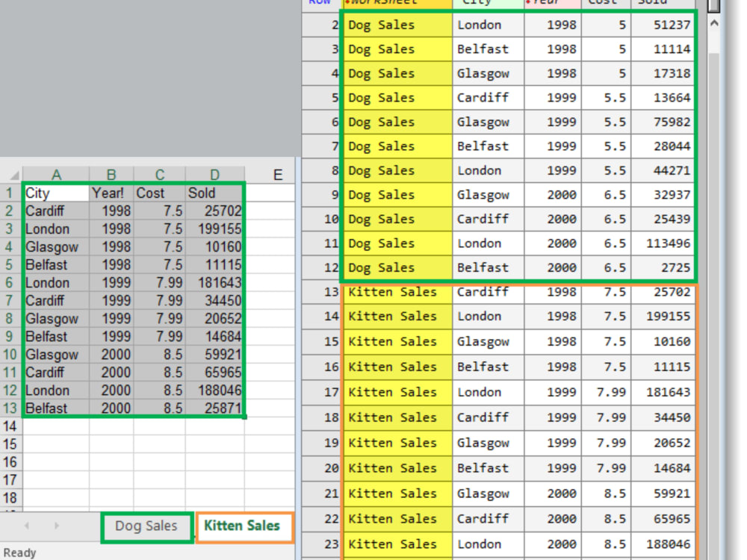Screen dimensions: 747x560
Task: Select Excel row header 14
Action: [x=10, y=426]
